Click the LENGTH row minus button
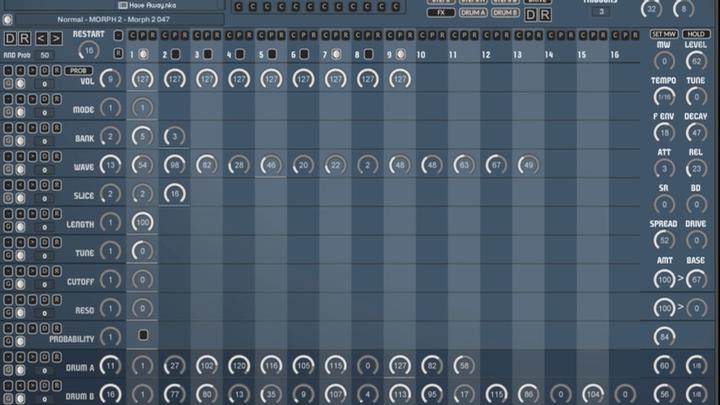Viewport: 720px width, 405px height. pos(8,214)
